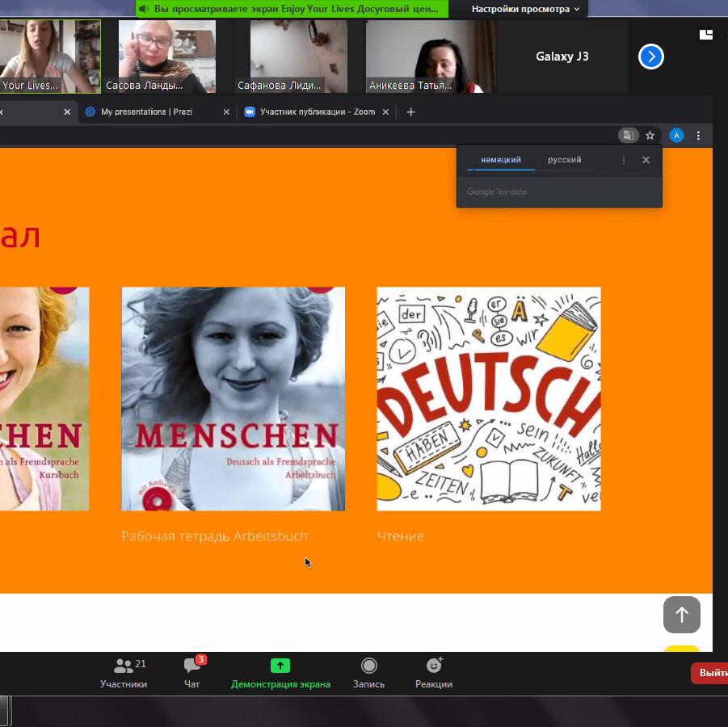Open Chrome profile avatar A
The image size is (728, 727).
click(x=676, y=136)
